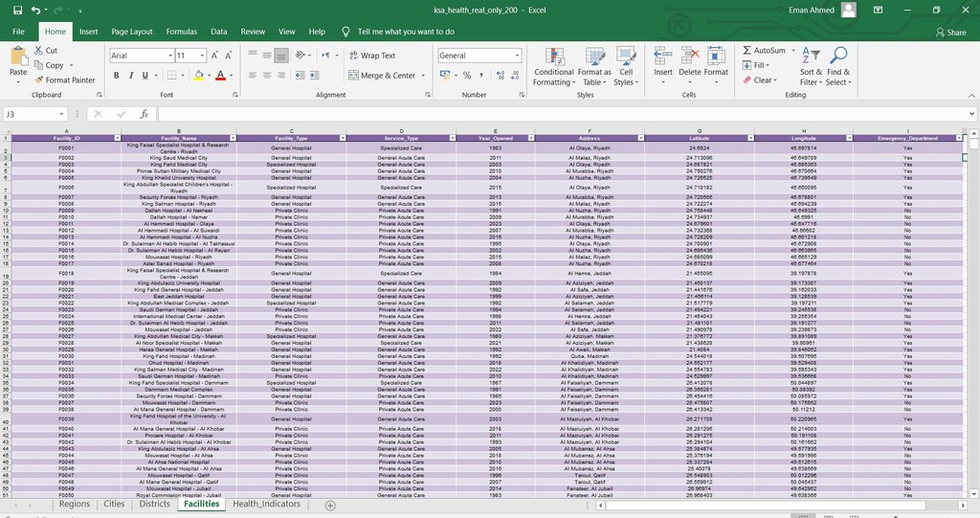
Task: Select the Format Painter tool
Action: pos(64,80)
